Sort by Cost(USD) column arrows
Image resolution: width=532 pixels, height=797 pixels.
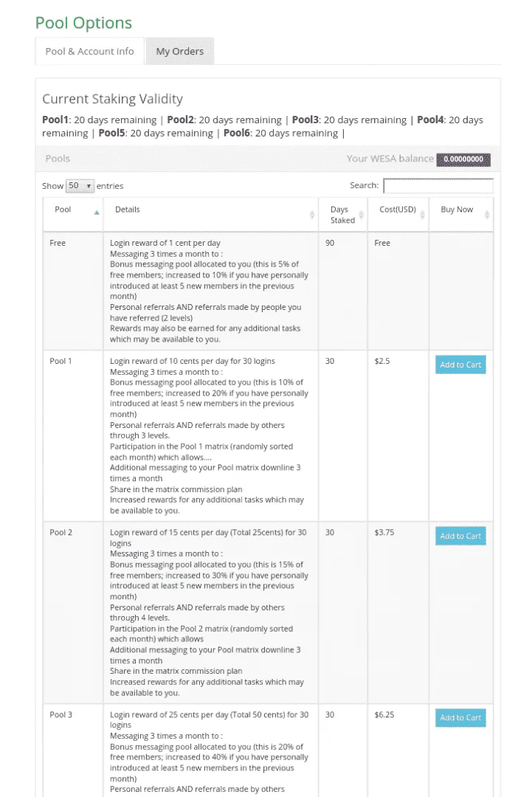pos(422,215)
